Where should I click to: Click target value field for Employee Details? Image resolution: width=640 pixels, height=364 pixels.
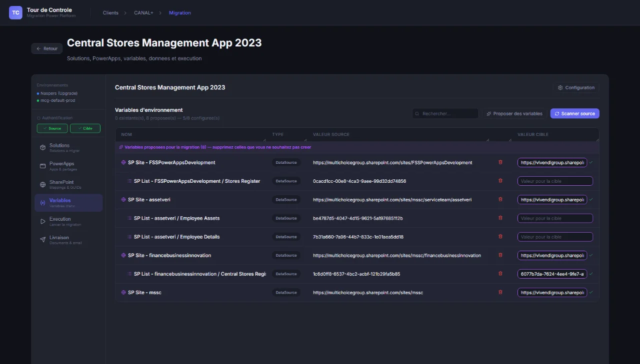[555, 237]
